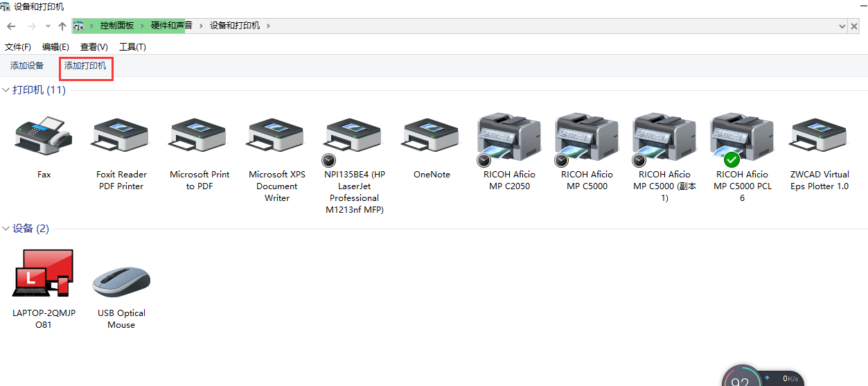Select the LAPTOP-2QMJPO81 device icon
868x386 pixels.
click(x=43, y=273)
